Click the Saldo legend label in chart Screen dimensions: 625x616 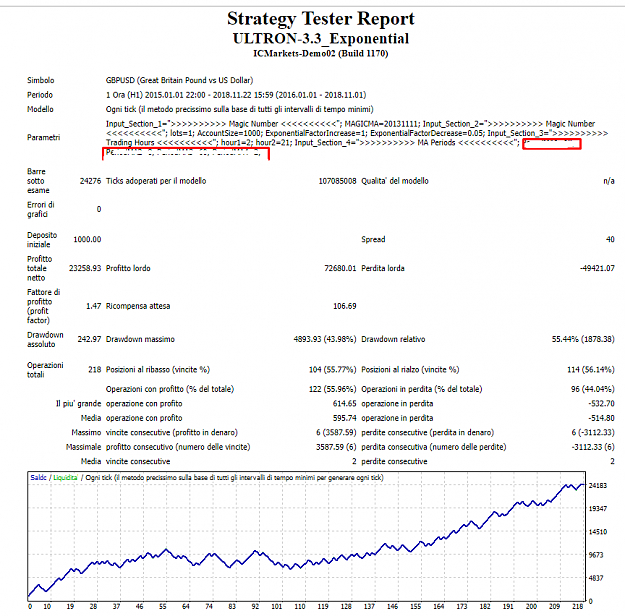[38, 478]
